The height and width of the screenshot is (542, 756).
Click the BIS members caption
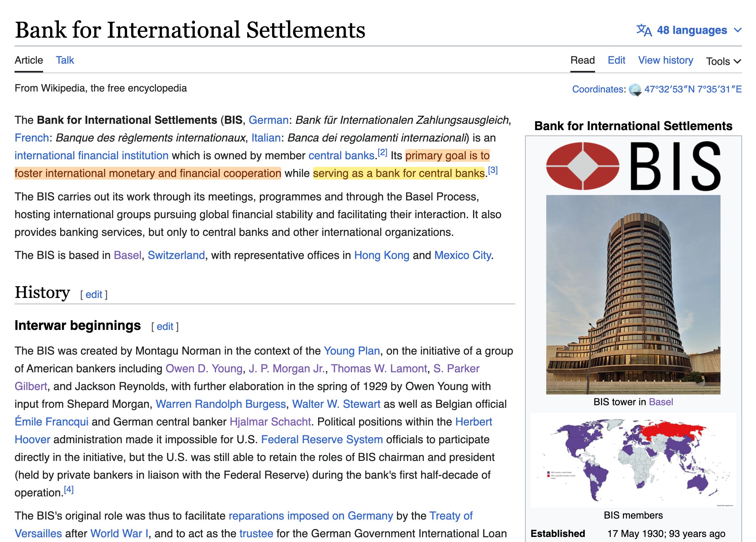[633, 515]
